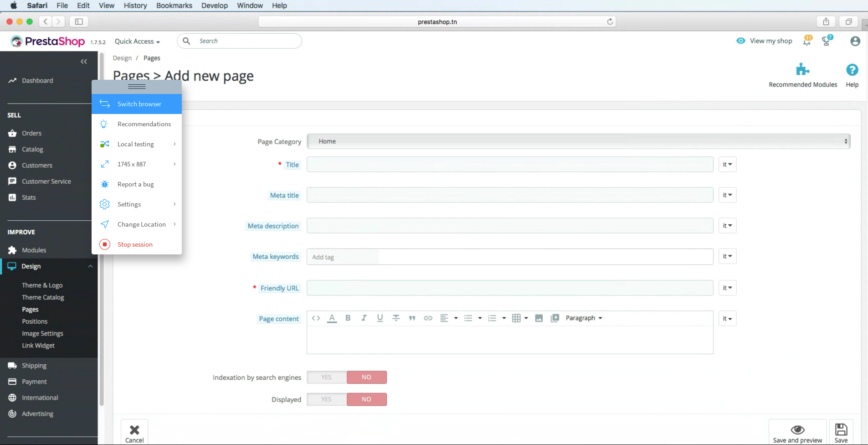Toggle italic formatting in page content editor
This screenshot has height=445, width=868.
[364, 318]
